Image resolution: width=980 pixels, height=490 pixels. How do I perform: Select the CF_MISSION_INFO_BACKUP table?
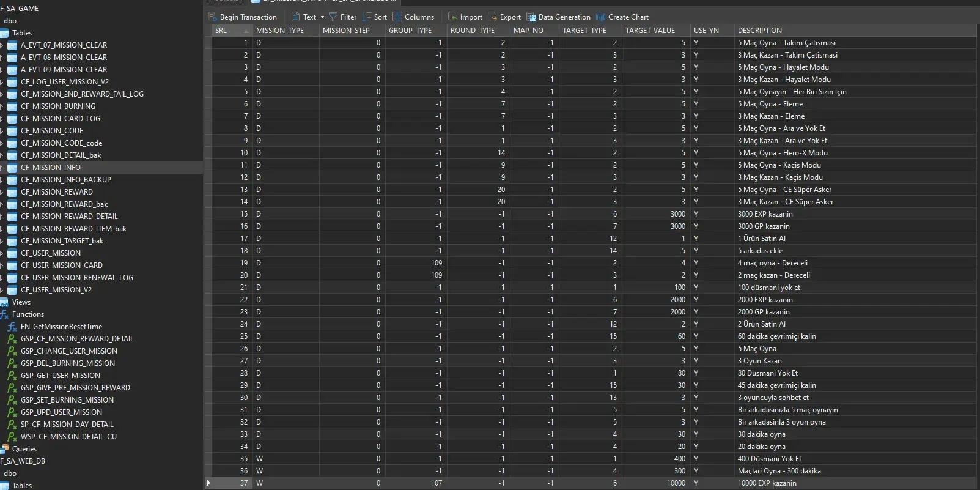pos(65,180)
